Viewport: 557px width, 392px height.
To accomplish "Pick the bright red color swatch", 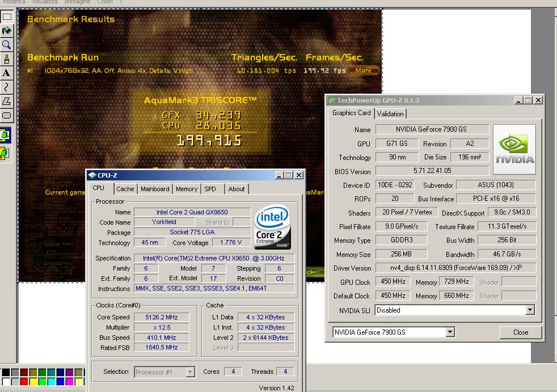I will click(24, 382).
